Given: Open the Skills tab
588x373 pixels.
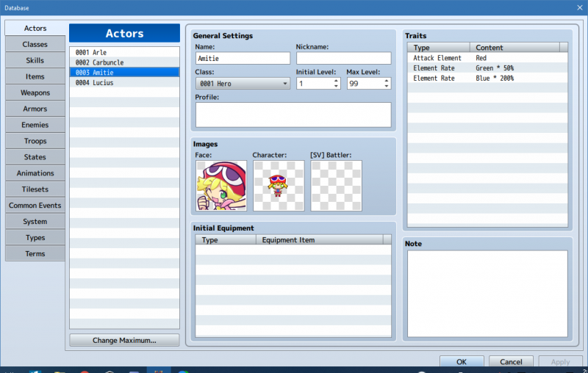Looking at the screenshot, I should 35,60.
